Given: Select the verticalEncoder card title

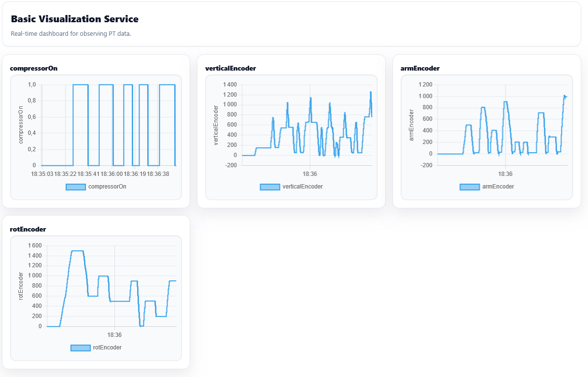Looking at the screenshot, I should (x=231, y=69).
